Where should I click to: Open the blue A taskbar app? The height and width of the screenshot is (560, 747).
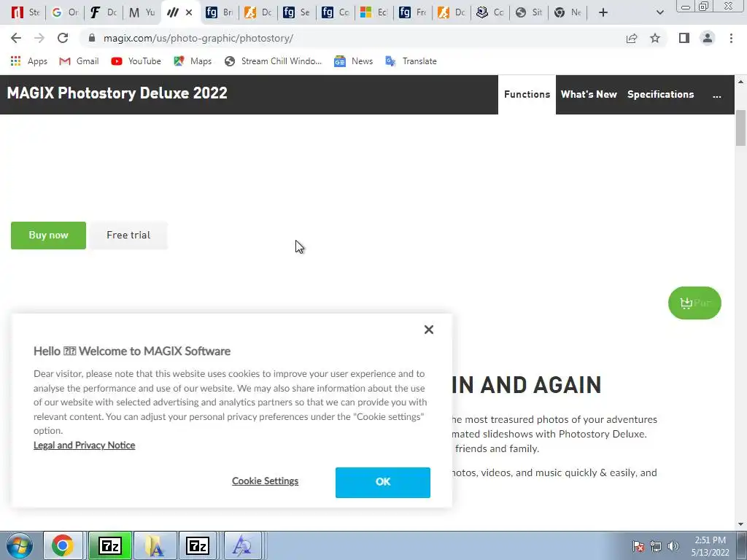242,545
